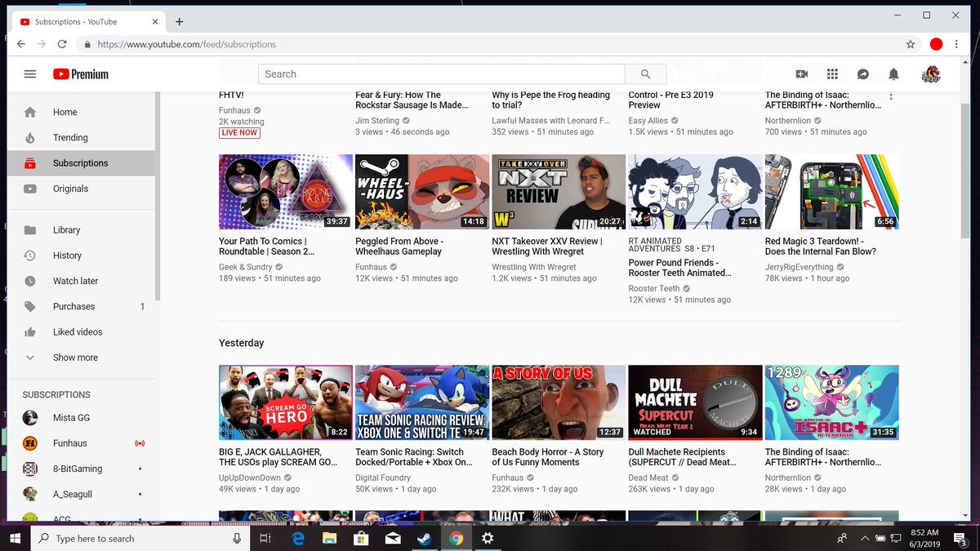The height and width of the screenshot is (551, 980).
Task: Open 8-BitGaming channel subscription
Action: point(81,469)
